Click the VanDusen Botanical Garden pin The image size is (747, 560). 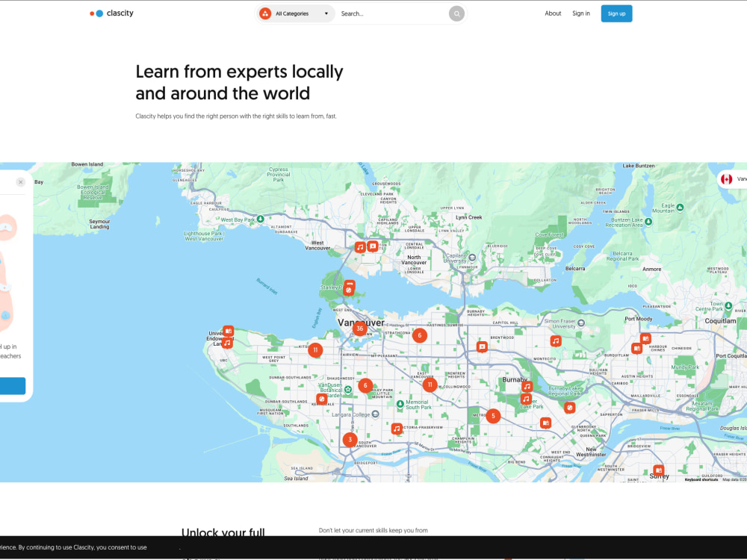348,390
